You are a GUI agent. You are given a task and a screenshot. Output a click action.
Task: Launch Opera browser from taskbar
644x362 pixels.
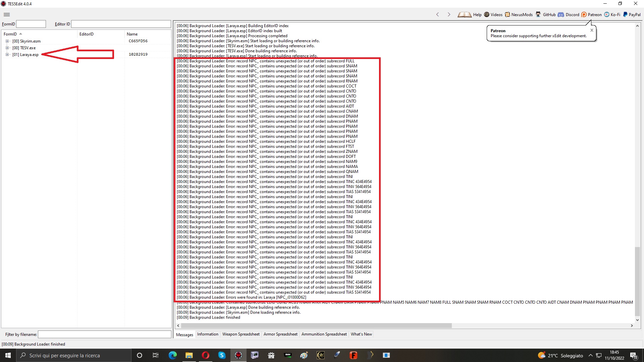205,355
